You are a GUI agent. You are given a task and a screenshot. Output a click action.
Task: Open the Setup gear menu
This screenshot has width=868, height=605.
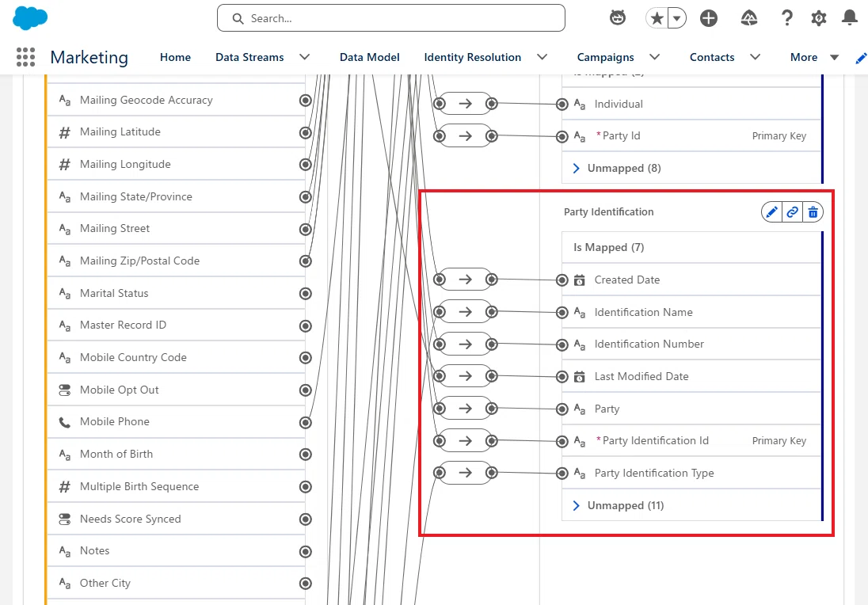click(x=819, y=18)
